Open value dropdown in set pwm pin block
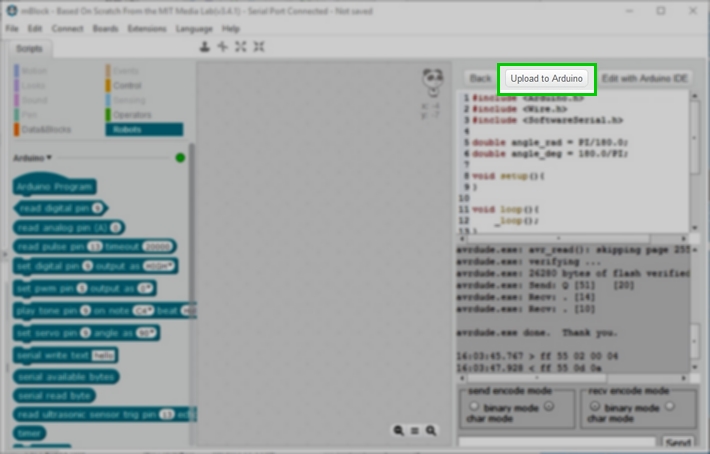 [x=145, y=288]
